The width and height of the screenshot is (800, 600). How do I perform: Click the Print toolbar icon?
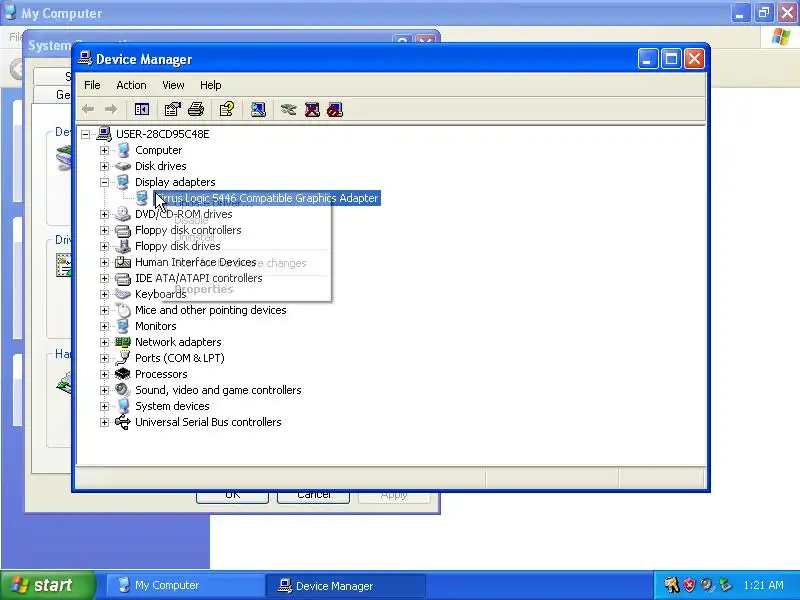coord(196,109)
